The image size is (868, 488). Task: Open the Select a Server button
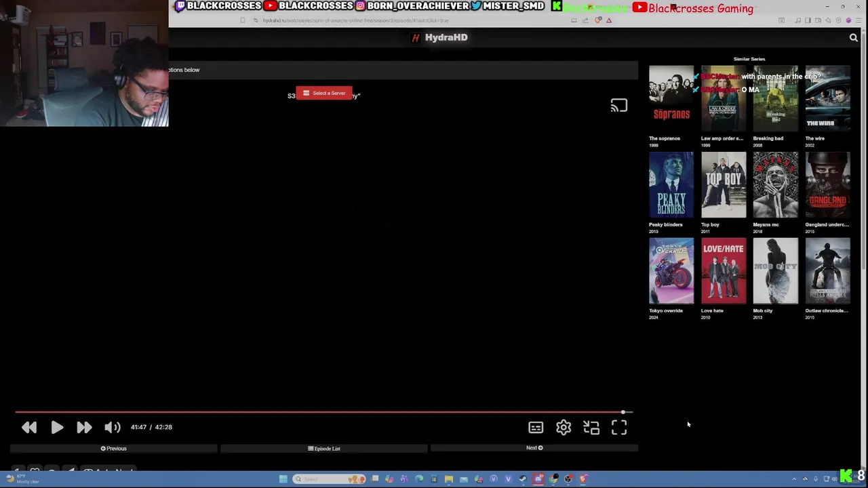pyautogui.click(x=324, y=93)
